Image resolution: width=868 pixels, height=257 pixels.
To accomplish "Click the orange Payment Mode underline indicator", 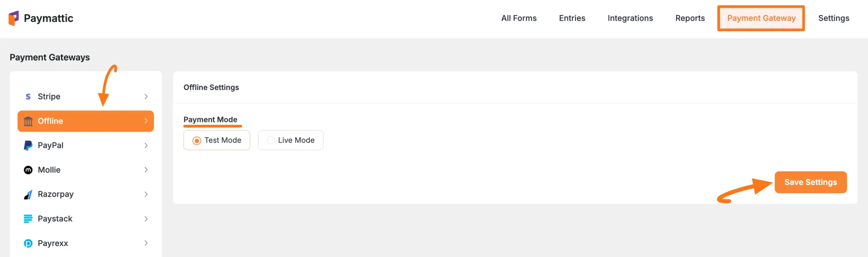I will tap(213, 126).
